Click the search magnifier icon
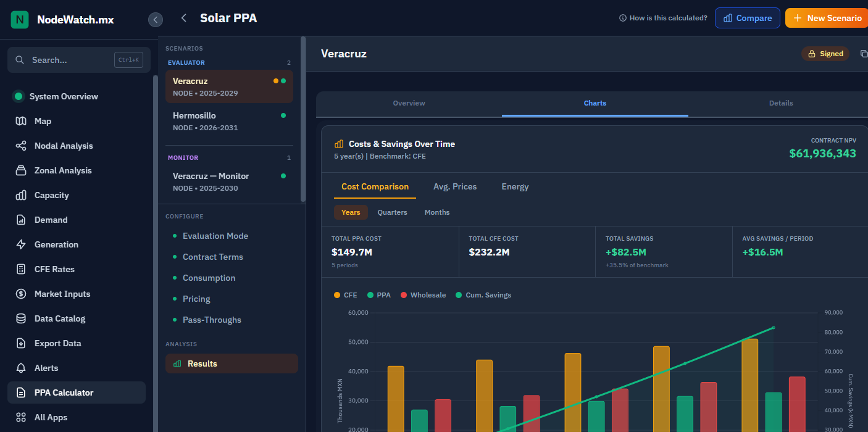868x432 pixels. tap(20, 60)
